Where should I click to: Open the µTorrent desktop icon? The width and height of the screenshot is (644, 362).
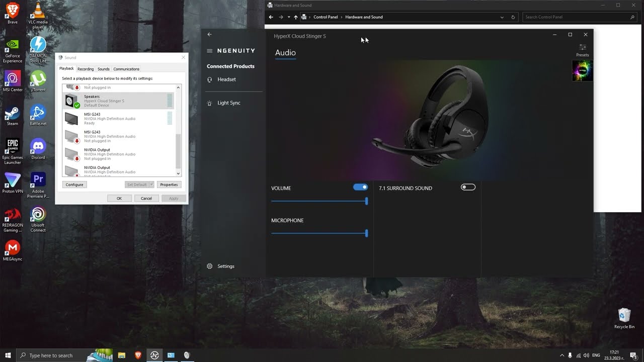tap(38, 81)
